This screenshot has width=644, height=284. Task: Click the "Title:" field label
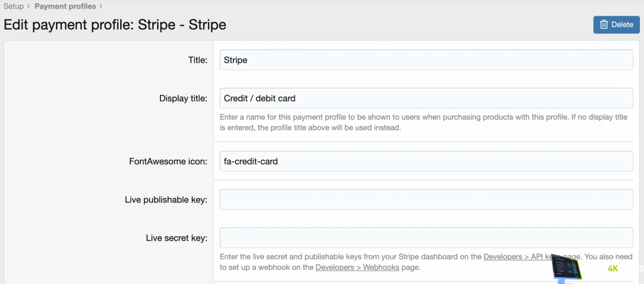click(198, 60)
